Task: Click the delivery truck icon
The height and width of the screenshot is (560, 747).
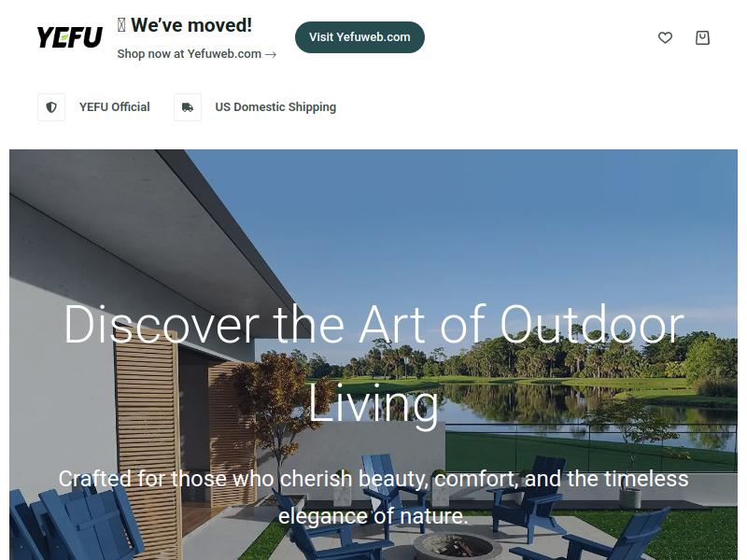Action: [188, 107]
